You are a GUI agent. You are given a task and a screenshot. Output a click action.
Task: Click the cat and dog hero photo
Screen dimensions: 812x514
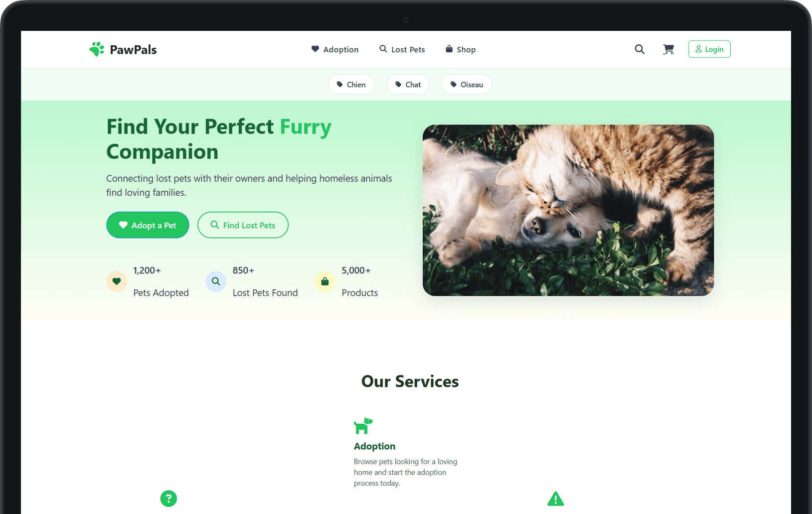568,210
